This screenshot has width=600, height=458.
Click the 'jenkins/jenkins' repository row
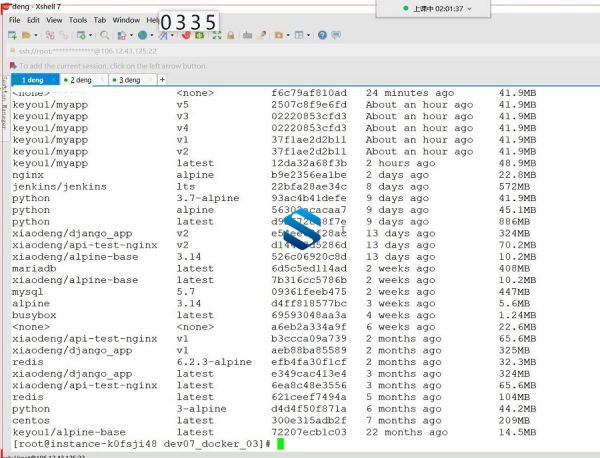(x=59, y=186)
